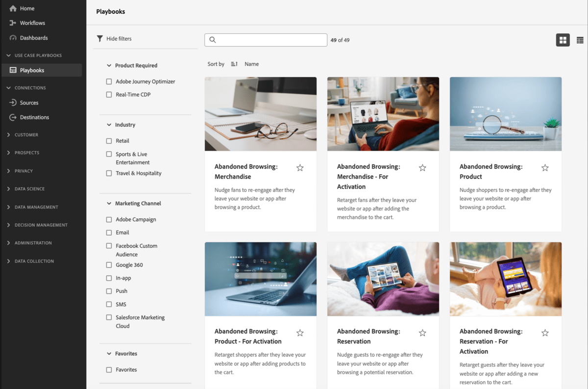Switch to grid view of playbooks
The height and width of the screenshot is (389, 588).
563,40
